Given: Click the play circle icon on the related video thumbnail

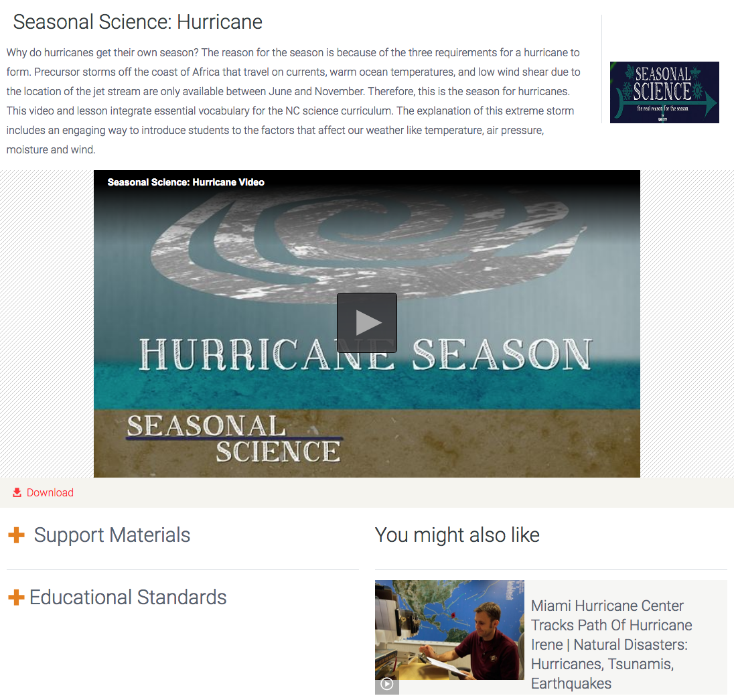Looking at the screenshot, I should [x=386, y=685].
